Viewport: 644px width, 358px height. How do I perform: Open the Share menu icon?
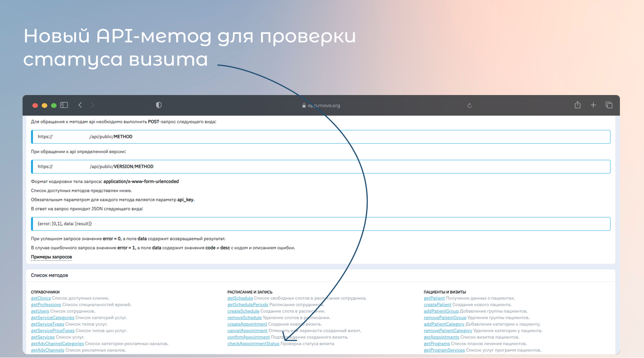577,105
